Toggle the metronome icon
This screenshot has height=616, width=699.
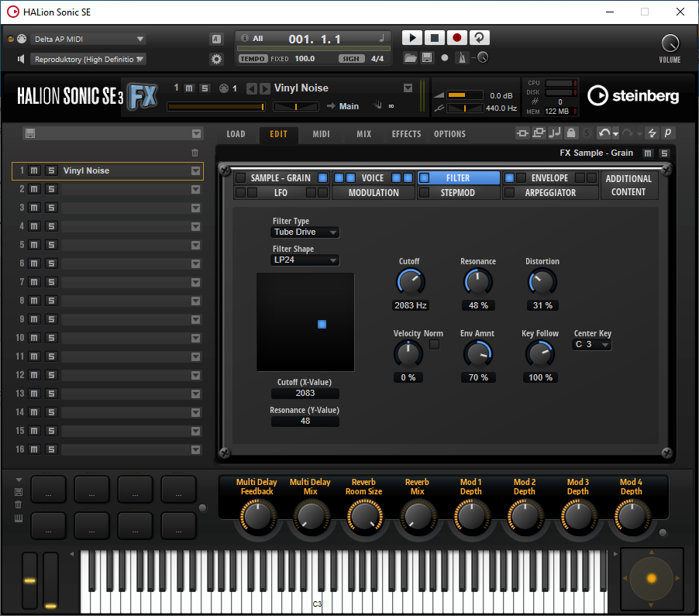(462, 58)
